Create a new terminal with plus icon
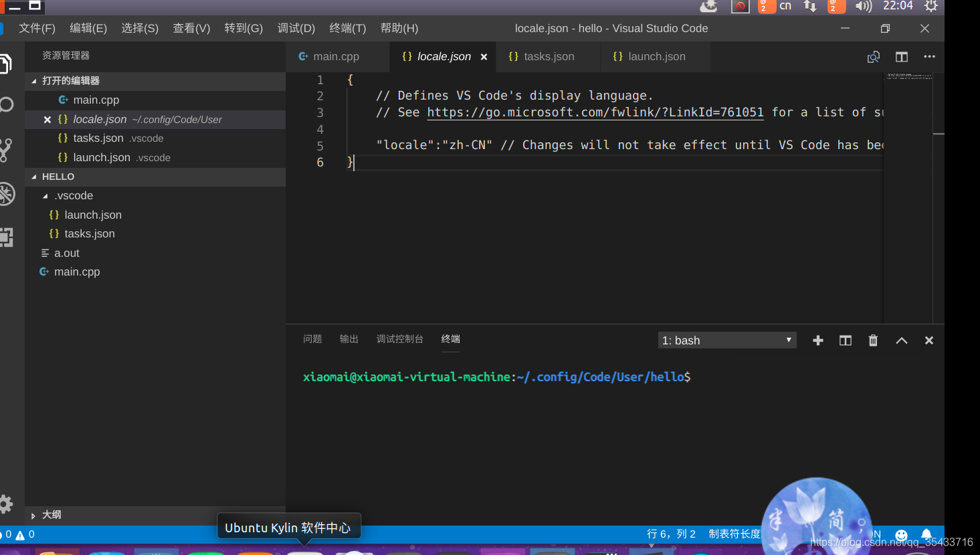The width and height of the screenshot is (980, 555). click(818, 340)
